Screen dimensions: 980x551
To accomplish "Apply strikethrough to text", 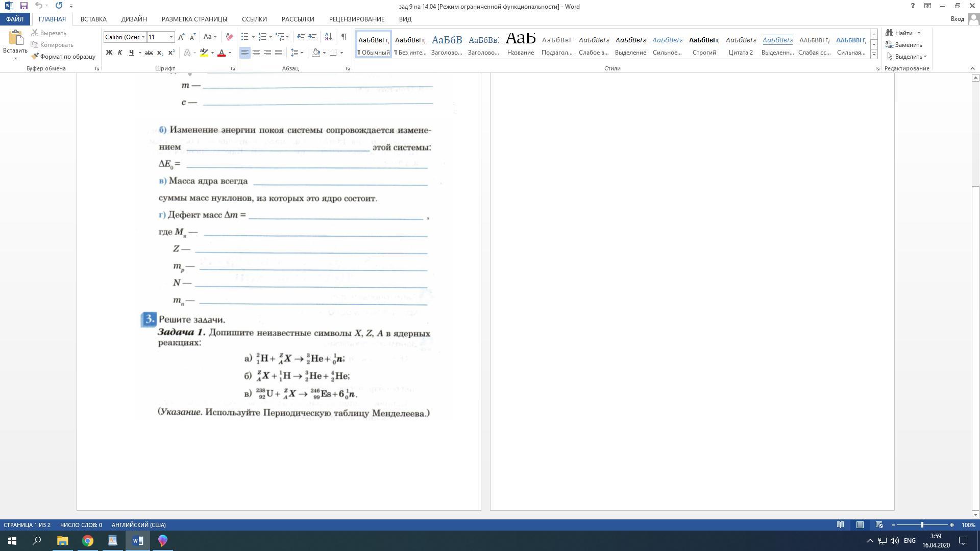I will click(x=149, y=53).
